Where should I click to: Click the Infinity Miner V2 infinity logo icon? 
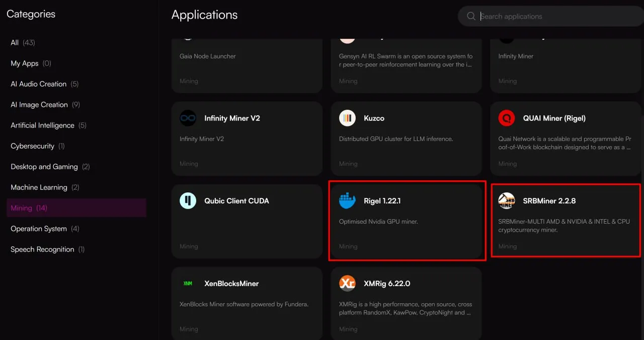pos(188,118)
